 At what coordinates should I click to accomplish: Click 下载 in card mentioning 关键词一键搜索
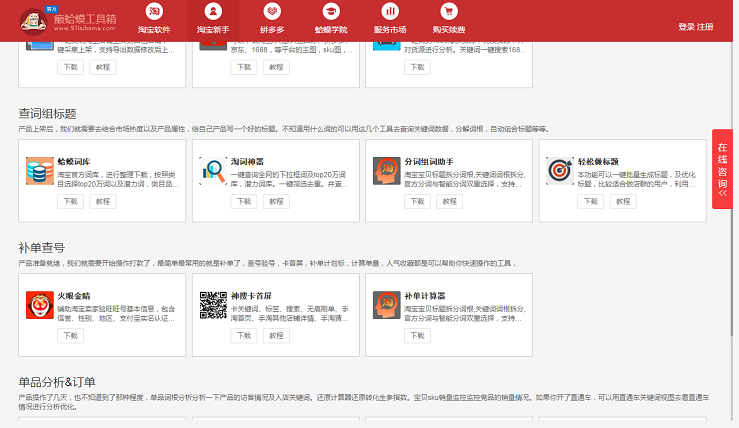tap(418, 67)
